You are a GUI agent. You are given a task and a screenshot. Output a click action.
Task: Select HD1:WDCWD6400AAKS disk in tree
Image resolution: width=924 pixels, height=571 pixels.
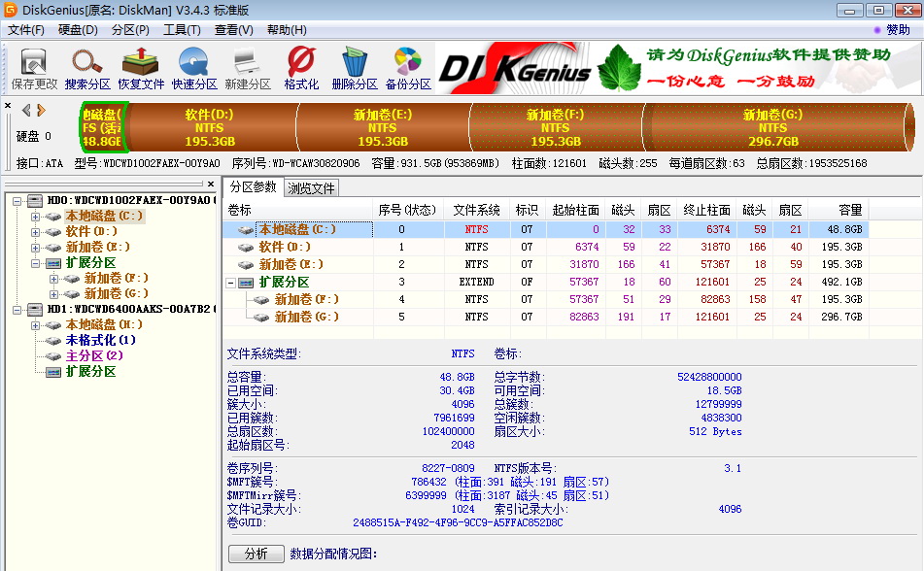131,309
